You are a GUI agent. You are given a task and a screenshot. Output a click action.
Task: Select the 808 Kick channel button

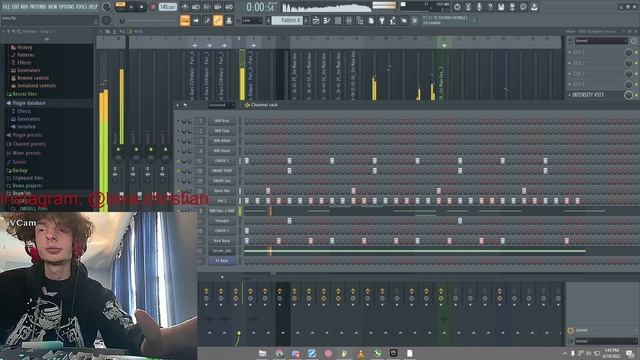[222, 121]
